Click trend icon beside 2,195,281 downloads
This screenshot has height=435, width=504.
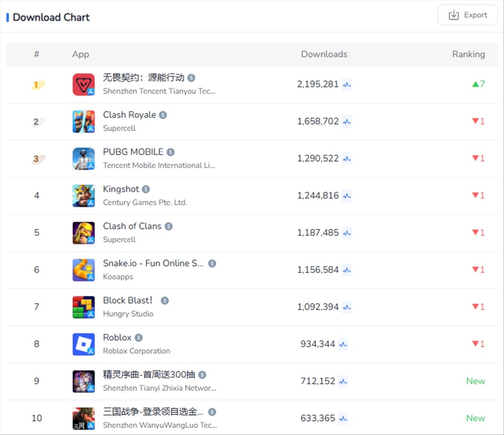point(347,84)
